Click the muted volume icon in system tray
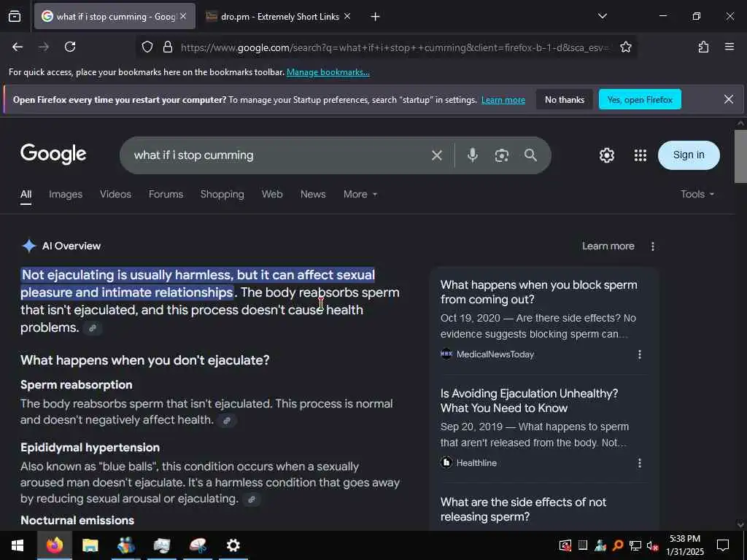The image size is (747, 560). click(x=652, y=545)
